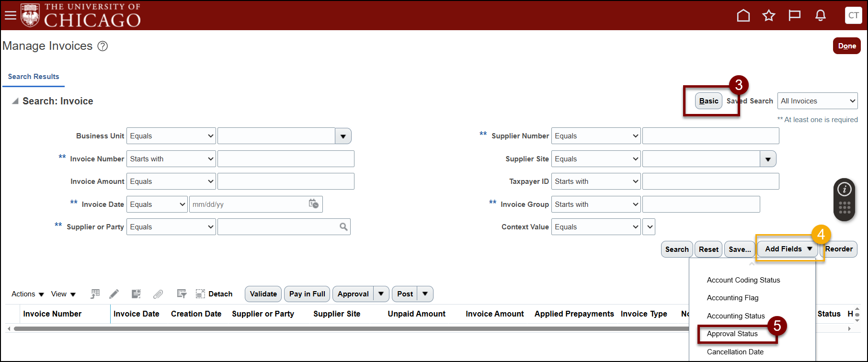Viewport: 868px width, 362px height.
Task: Switch to the Search Results tab
Action: [34, 77]
